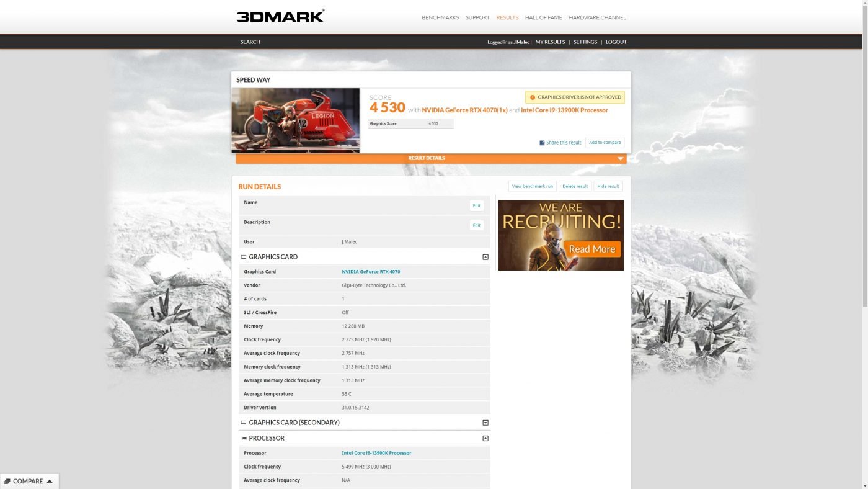The width and height of the screenshot is (868, 489).
Task: Open the RESULTS menu
Action: tap(507, 17)
